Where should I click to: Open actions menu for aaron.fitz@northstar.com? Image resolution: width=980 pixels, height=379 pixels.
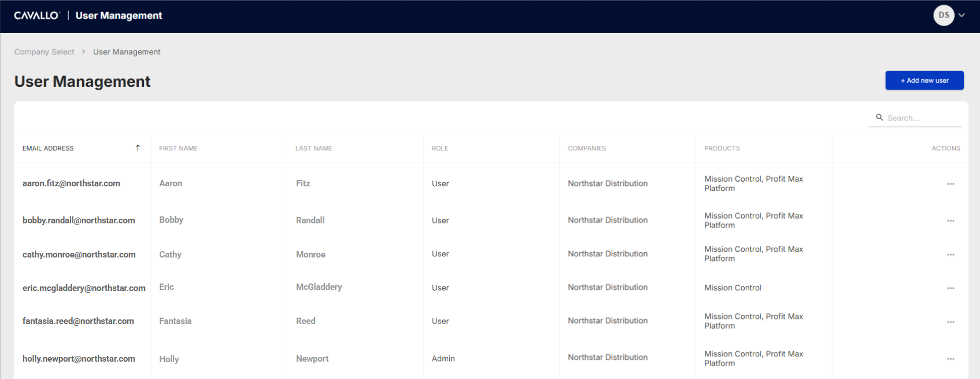951,184
